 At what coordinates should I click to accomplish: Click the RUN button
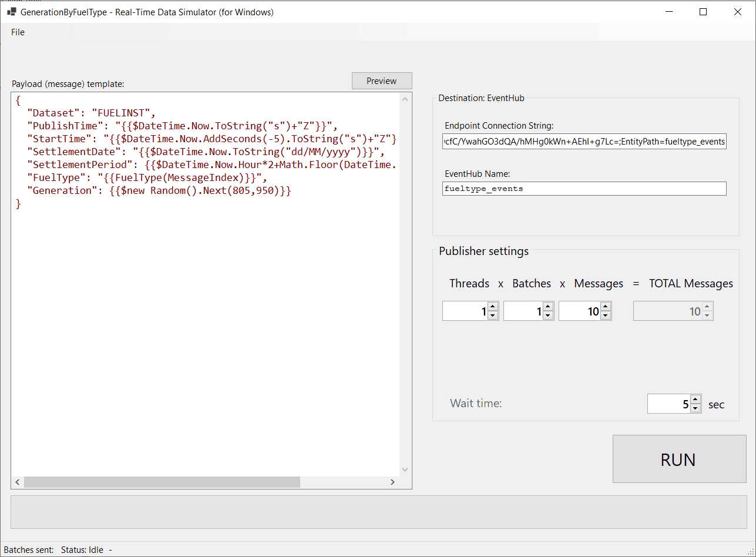click(x=679, y=459)
